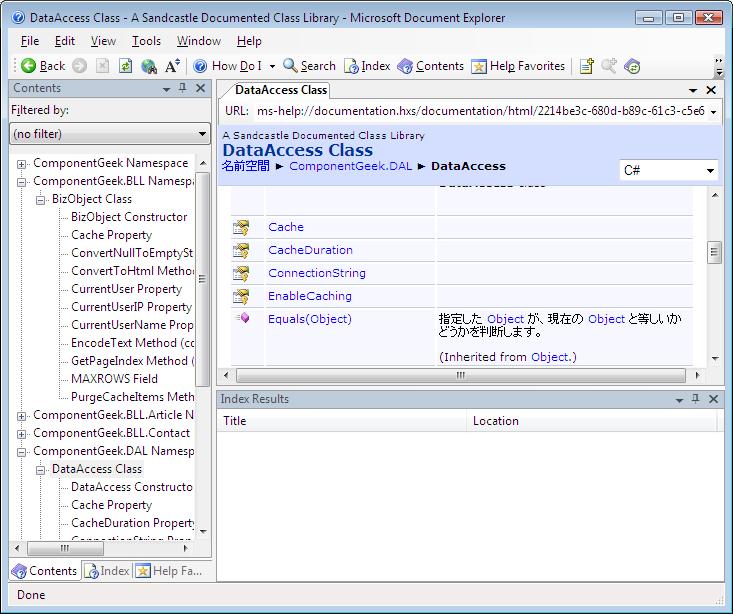Open the Home globe icon
Screen dimensions: 733x614
[149, 66]
